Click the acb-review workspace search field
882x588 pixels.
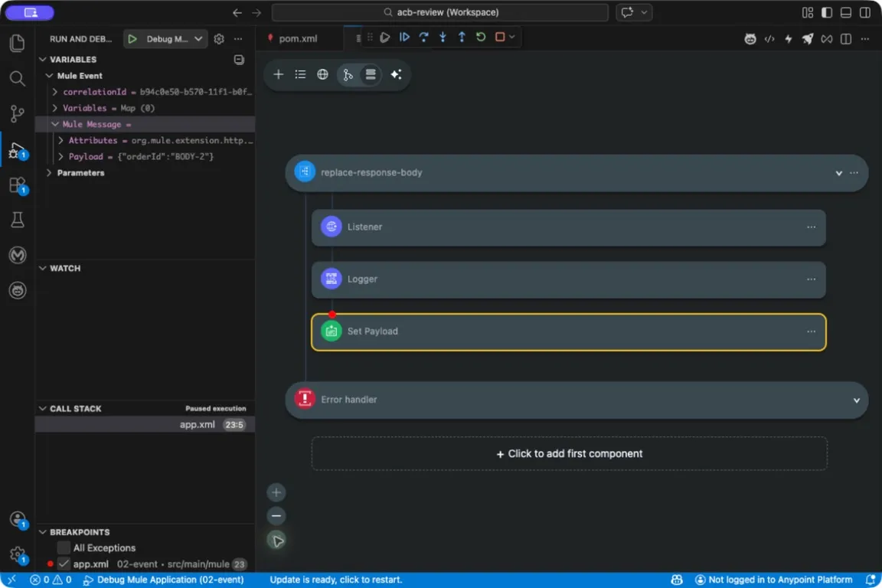tap(440, 12)
